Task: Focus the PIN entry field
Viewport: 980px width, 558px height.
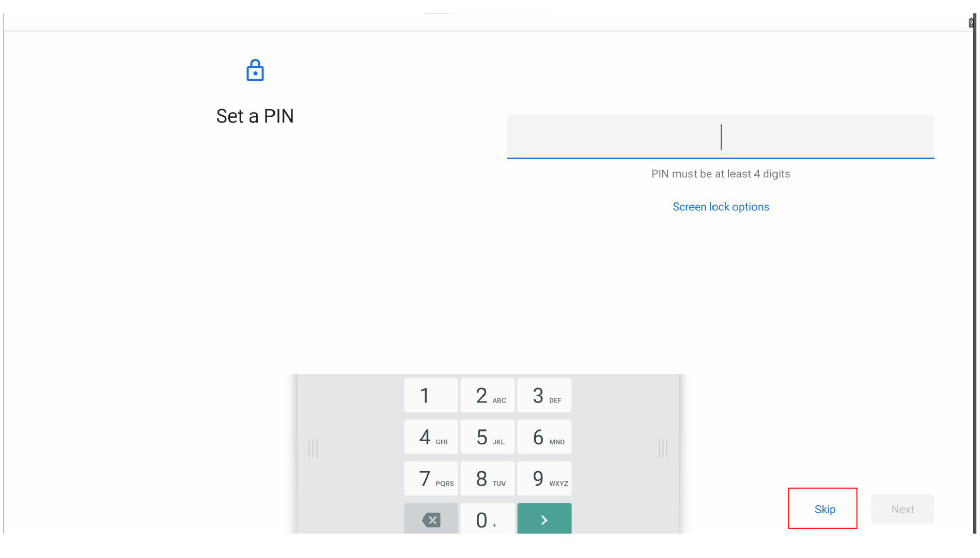Action: click(x=721, y=137)
